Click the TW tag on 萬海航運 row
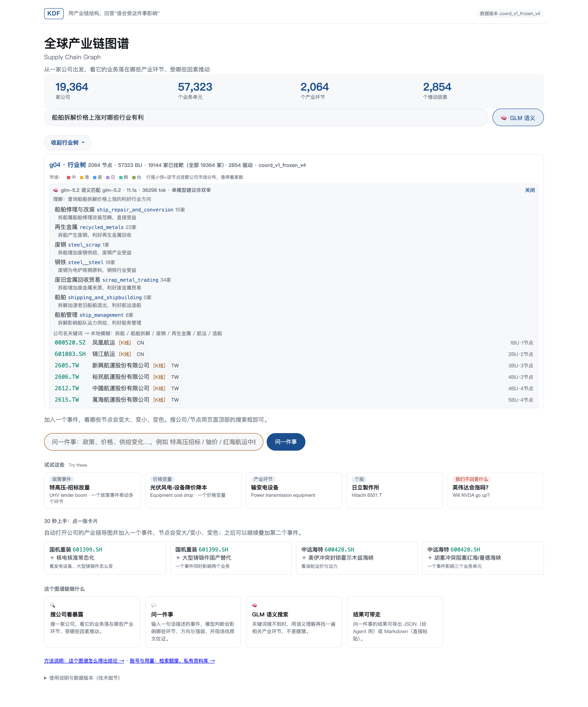This screenshot has height=707, width=588. (x=175, y=400)
